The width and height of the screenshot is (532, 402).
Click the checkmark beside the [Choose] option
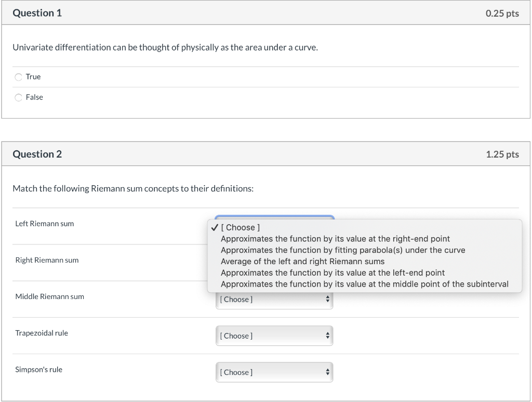[214, 227]
